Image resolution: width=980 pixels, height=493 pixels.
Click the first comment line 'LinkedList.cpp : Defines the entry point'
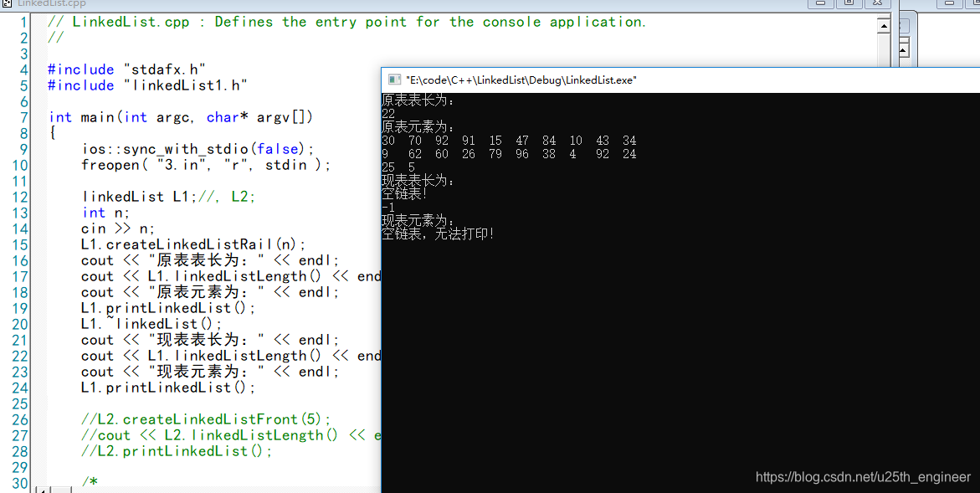(x=346, y=22)
